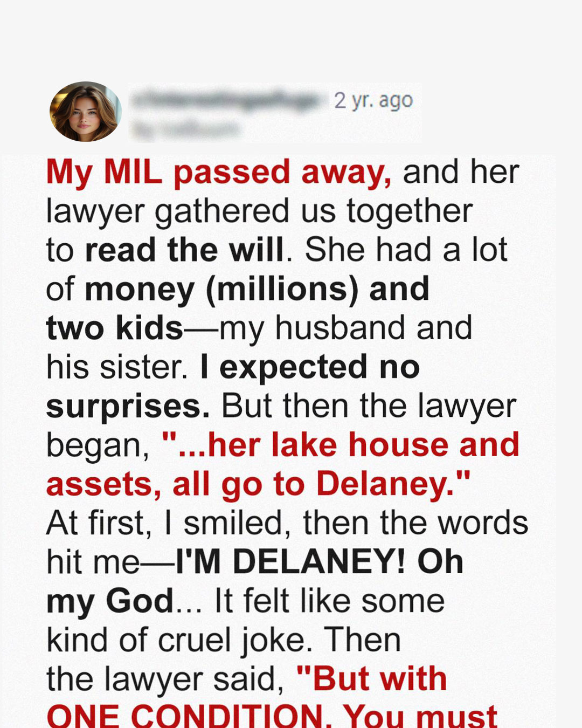
Task: Select the bold 'my God' words
Action: [x=110, y=602]
